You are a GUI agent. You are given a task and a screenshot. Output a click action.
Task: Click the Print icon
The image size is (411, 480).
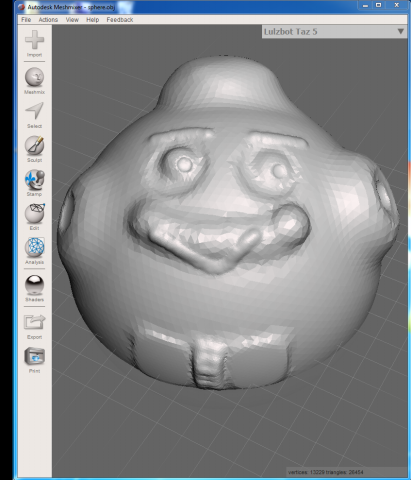pos(35,356)
